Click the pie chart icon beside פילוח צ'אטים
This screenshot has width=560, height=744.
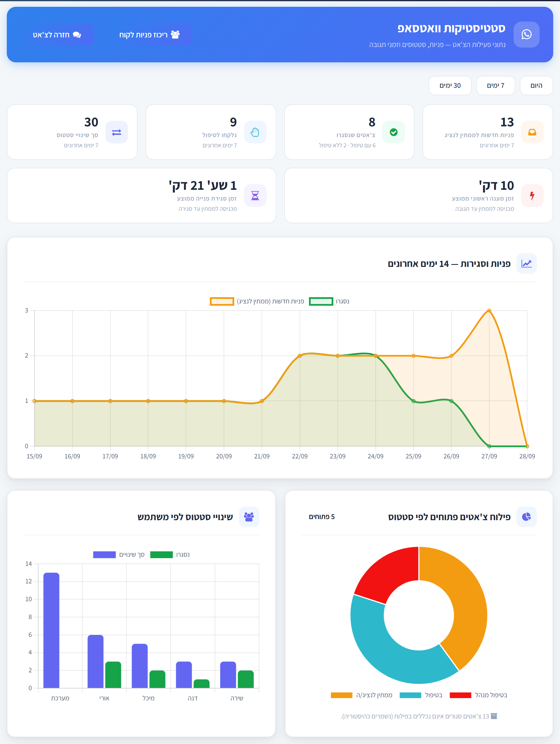coord(526,516)
